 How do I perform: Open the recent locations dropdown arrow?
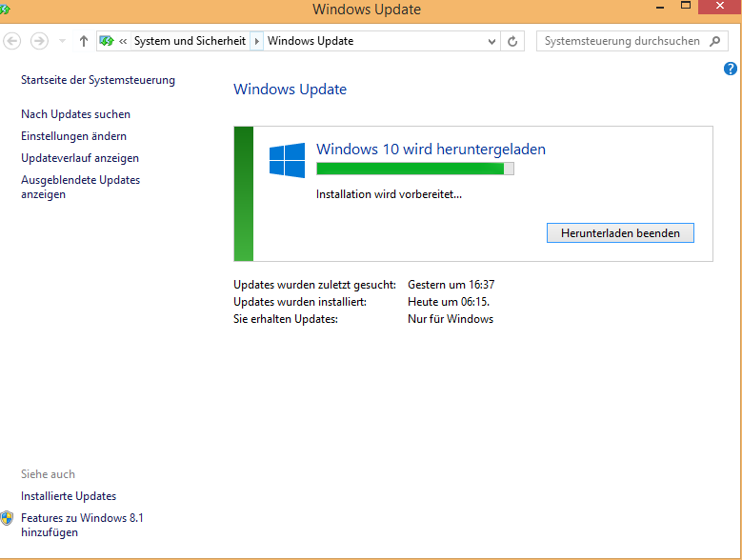(x=62, y=41)
